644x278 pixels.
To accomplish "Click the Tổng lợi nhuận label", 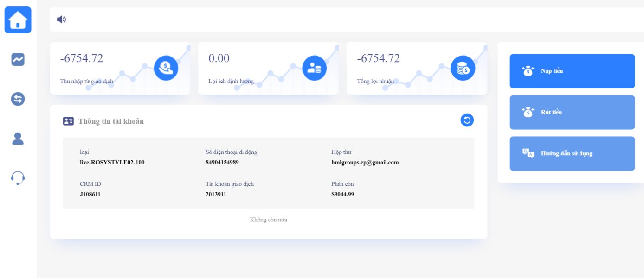I will (375, 82).
